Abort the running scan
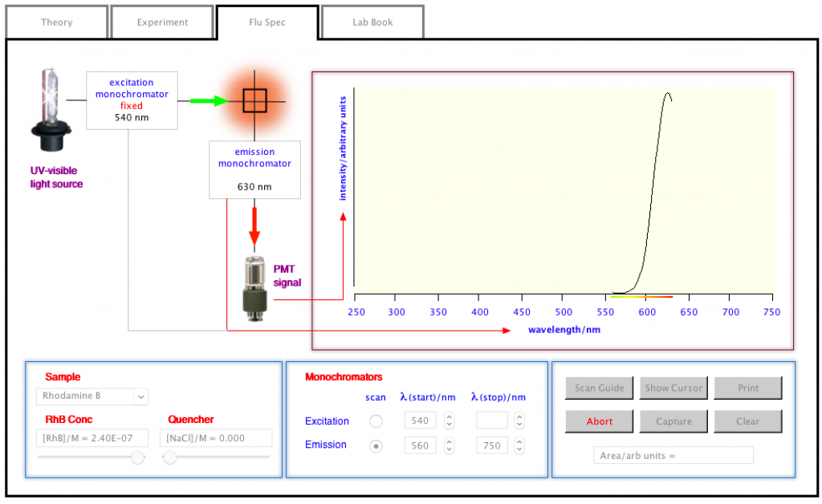This screenshot has height=504, width=822. 599,421
